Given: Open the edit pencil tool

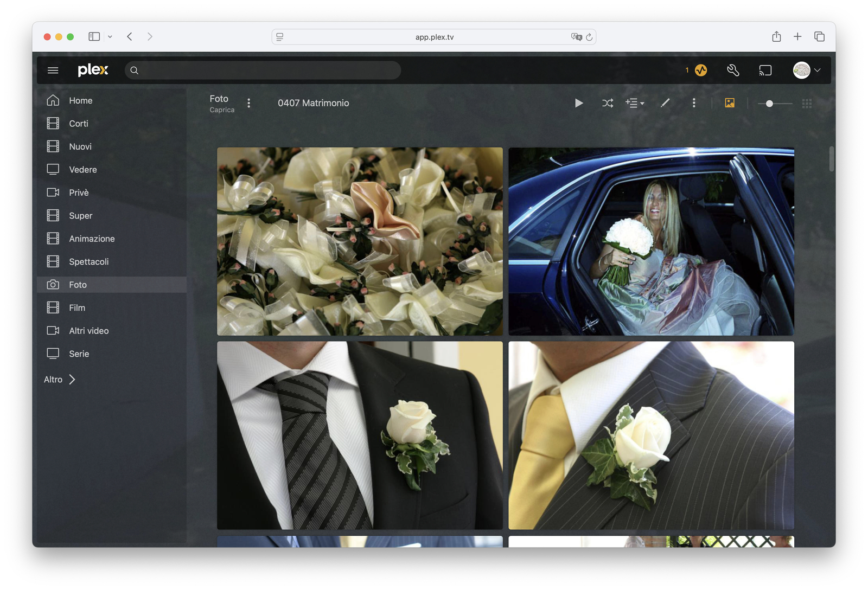Looking at the screenshot, I should (x=665, y=103).
